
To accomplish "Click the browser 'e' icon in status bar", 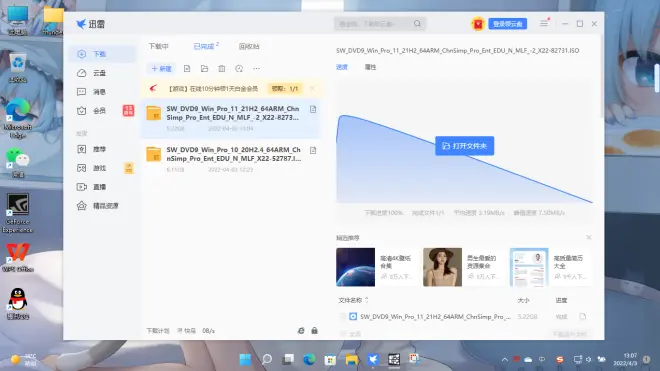I will [301, 331].
